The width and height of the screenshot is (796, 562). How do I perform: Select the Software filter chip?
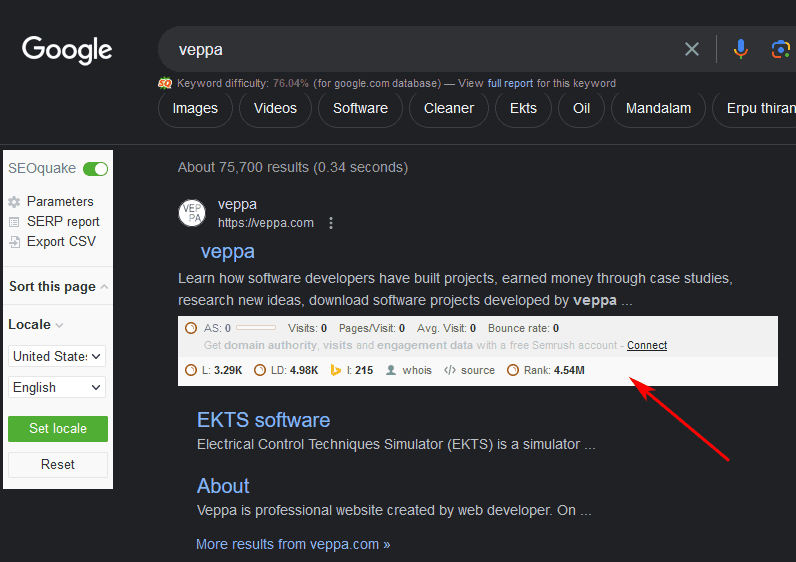pyautogui.click(x=360, y=109)
